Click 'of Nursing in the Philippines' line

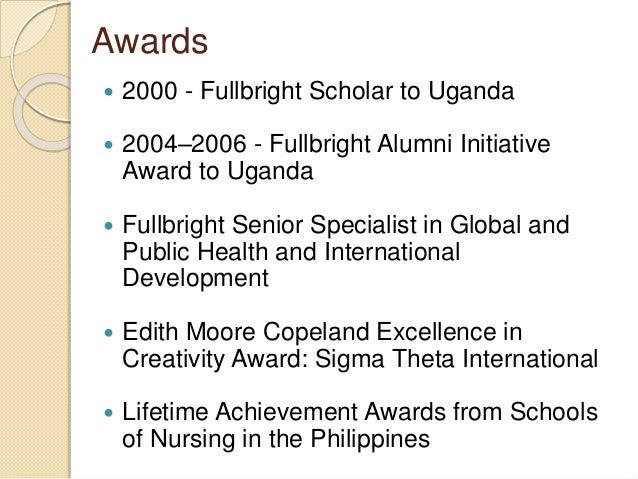[276, 439]
